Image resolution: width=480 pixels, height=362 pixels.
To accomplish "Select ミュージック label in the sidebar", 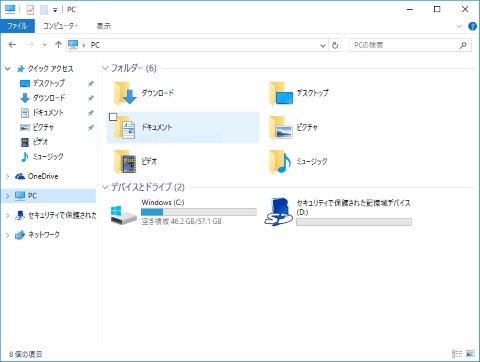I will 48,157.
